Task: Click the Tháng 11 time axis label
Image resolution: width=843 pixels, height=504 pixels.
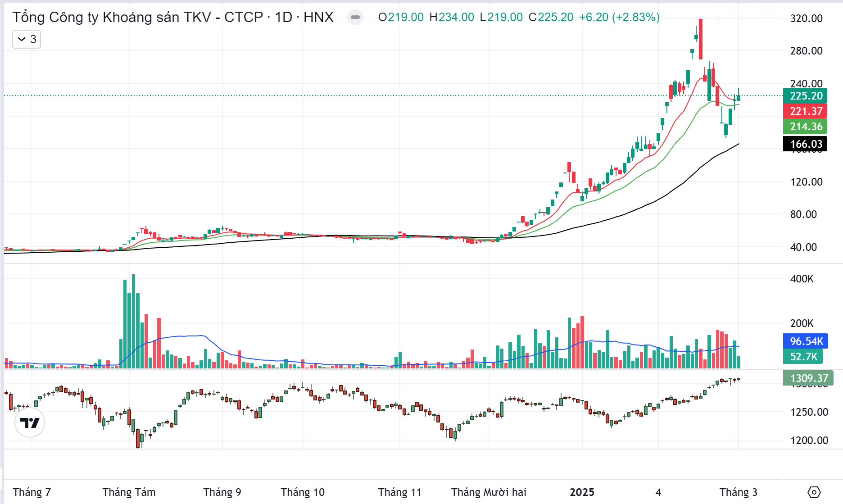Action: (399, 492)
